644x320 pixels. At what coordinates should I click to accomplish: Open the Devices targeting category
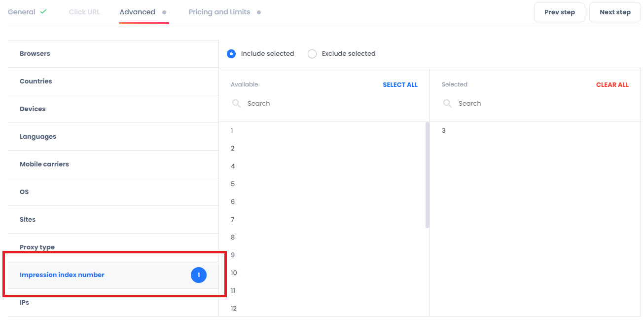point(113,109)
